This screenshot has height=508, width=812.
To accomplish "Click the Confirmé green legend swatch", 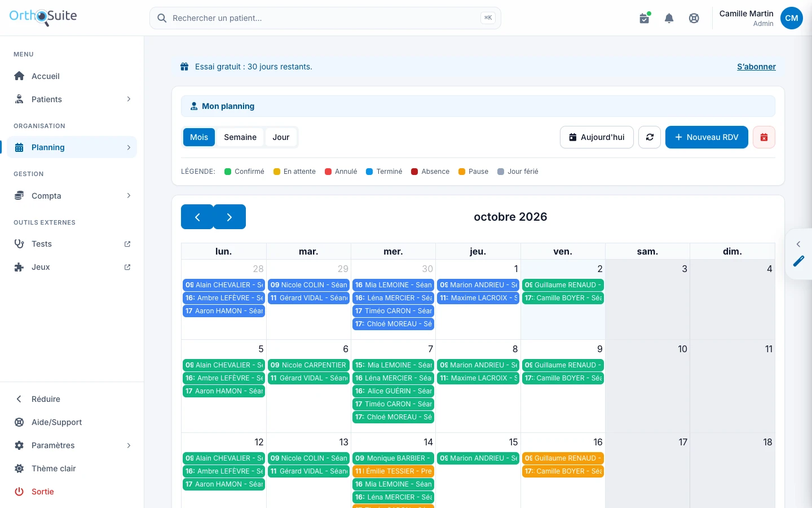I will coord(228,172).
